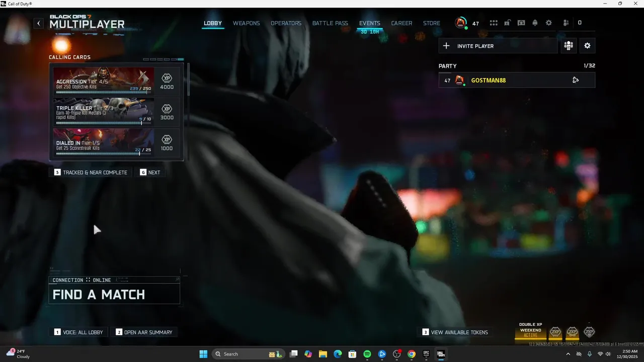Open Microsoft Edge from the taskbar
The height and width of the screenshot is (362, 644).
(338, 354)
